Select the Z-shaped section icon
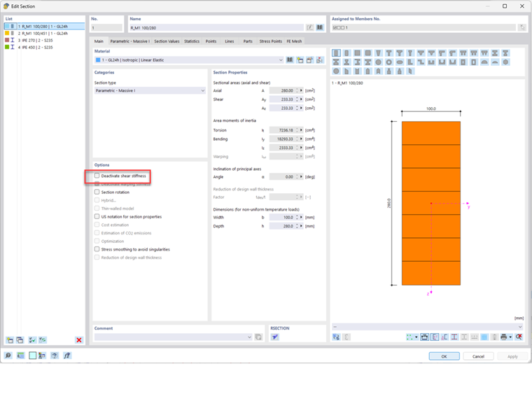Viewport: 532px width, 399px height. (421, 62)
